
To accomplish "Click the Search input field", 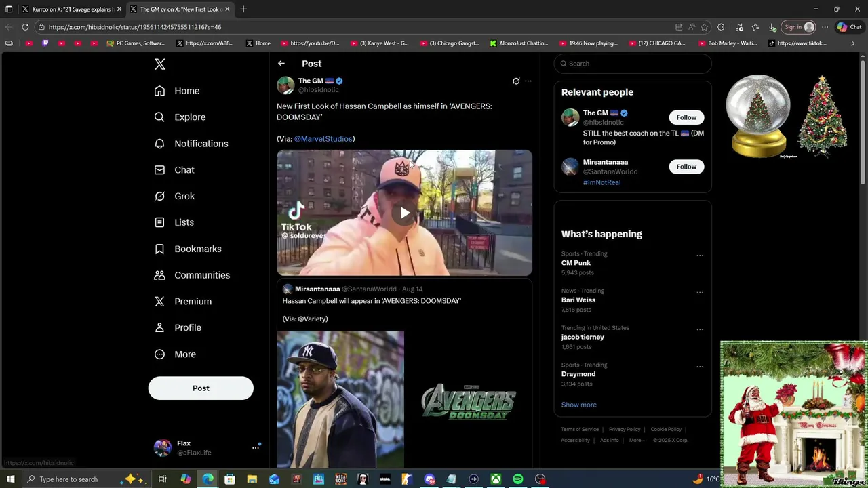I will (x=633, y=64).
